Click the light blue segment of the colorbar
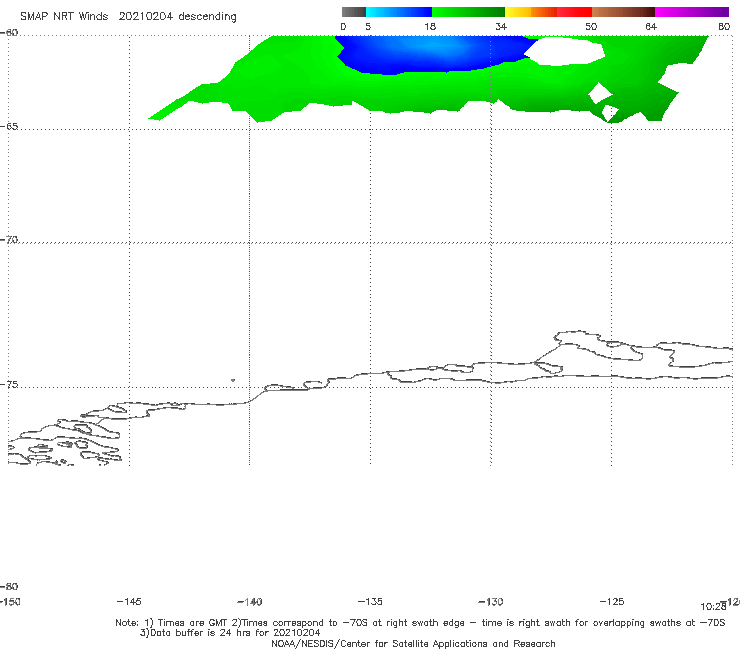The height and width of the screenshot is (650, 740). click(x=399, y=12)
